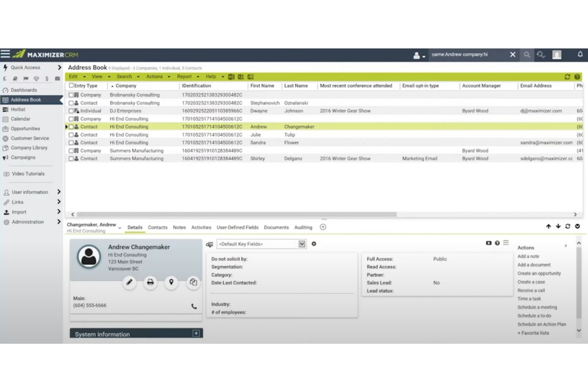This screenshot has height=392, width=588.
Task: Expand the Administration section
Action: tap(59, 222)
